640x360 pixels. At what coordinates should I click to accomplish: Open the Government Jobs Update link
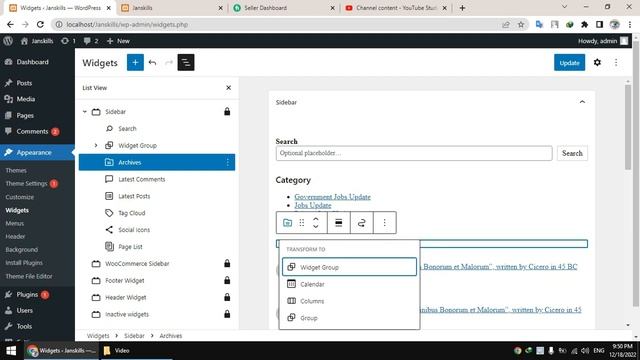[x=333, y=197]
